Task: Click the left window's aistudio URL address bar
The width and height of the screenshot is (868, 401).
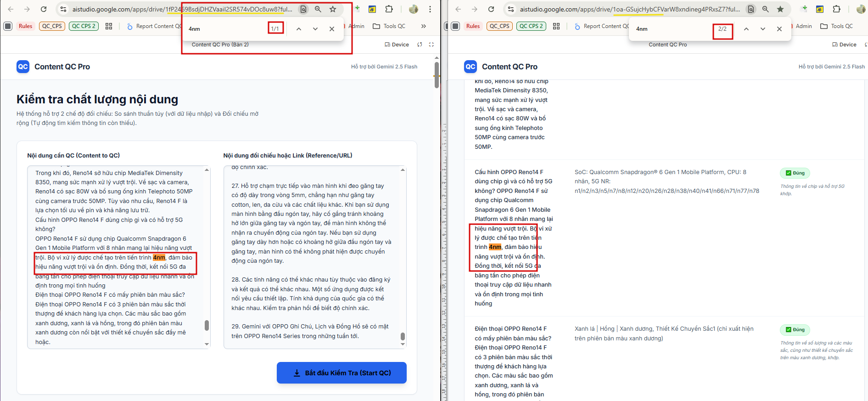Action: [182, 9]
